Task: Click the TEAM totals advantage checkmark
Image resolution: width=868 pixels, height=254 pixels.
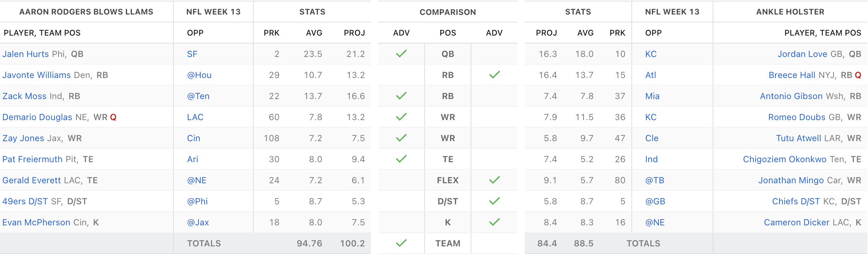Action: pos(401,243)
